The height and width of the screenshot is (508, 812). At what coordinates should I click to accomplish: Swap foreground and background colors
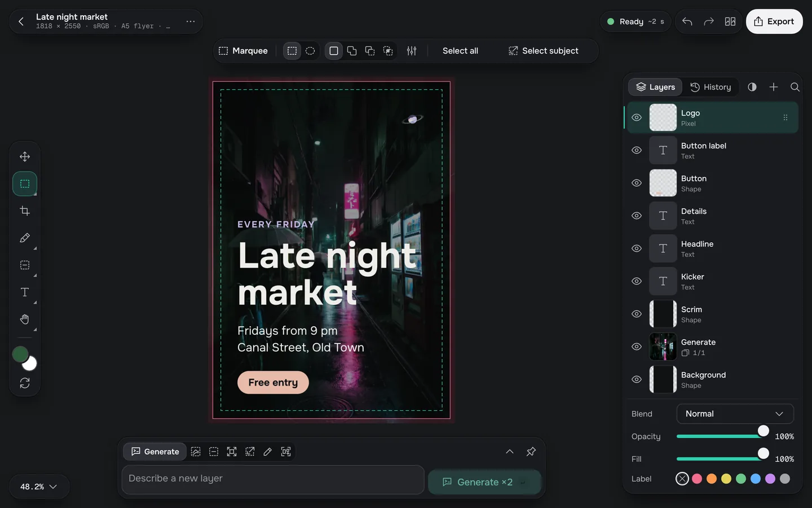point(25,383)
